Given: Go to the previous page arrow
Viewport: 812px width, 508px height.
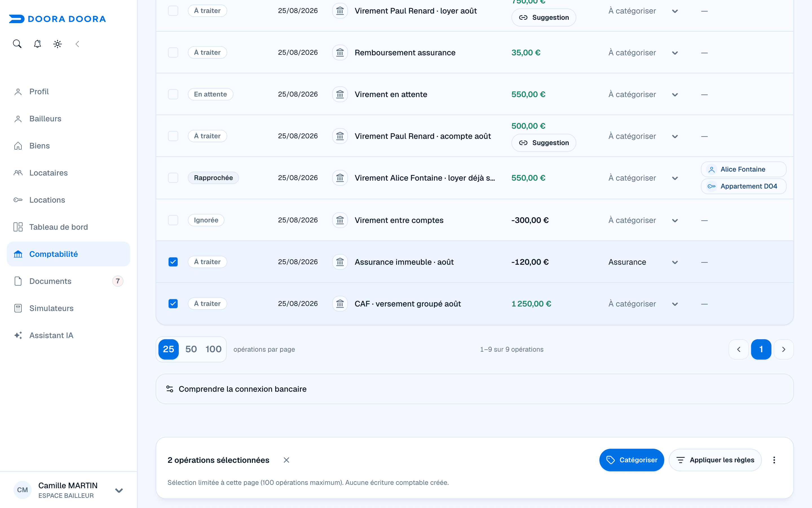Looking at the screenshot, I should [738, 349].
